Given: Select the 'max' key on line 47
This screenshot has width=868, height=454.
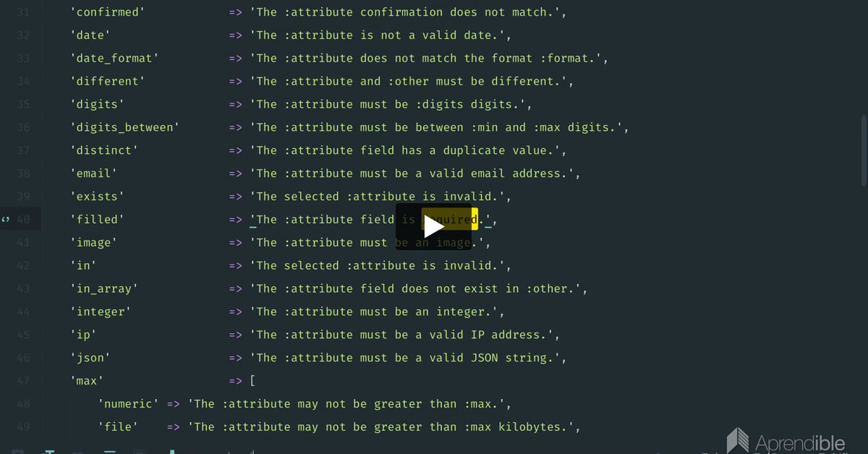Looking at the screenshot, I should (x=87, y=382).
